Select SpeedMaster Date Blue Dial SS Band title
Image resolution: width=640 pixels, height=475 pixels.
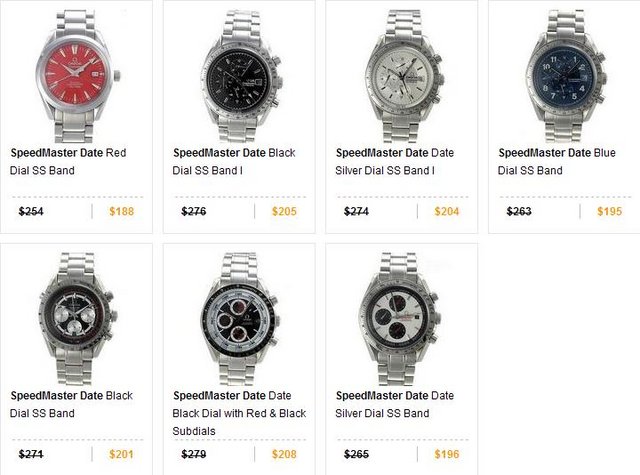tap(557, 162)
